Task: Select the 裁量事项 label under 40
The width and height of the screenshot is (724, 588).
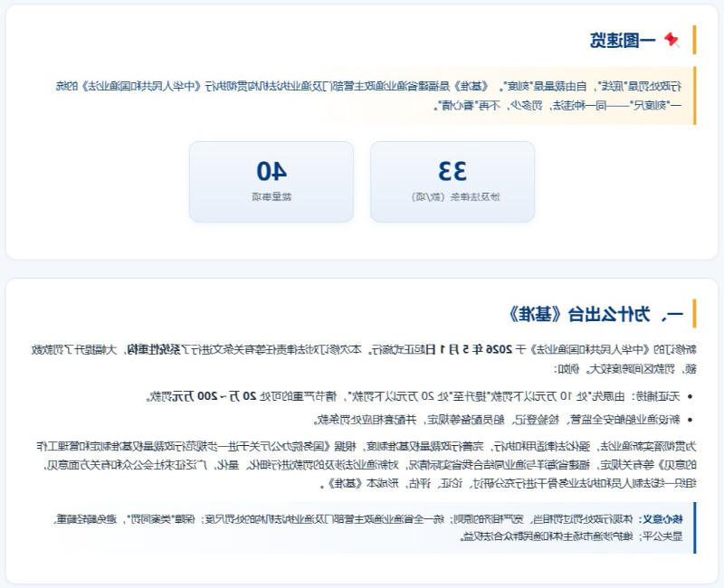Action: 271,197
